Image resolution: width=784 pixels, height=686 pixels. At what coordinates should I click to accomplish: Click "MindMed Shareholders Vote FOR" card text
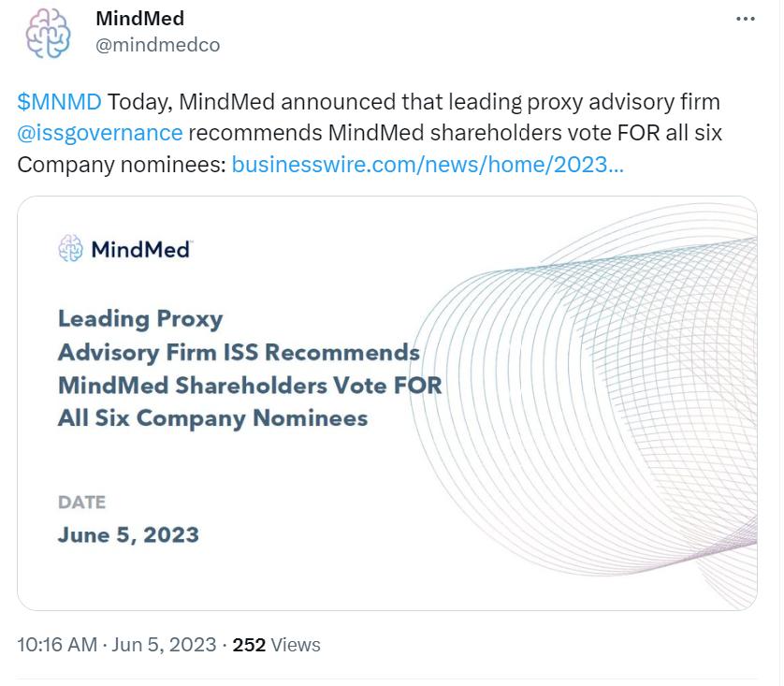tap(249, 385)
